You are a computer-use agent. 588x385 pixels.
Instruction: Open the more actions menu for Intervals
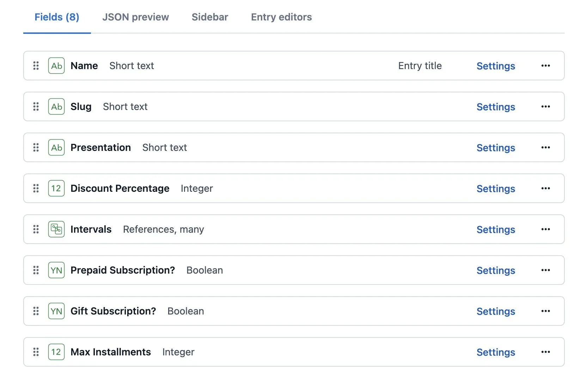[546, 229]
